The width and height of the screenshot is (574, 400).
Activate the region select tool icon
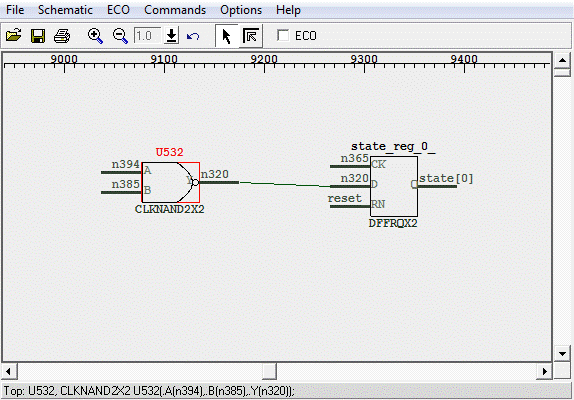pyautogui.click(x=251, y=36)
